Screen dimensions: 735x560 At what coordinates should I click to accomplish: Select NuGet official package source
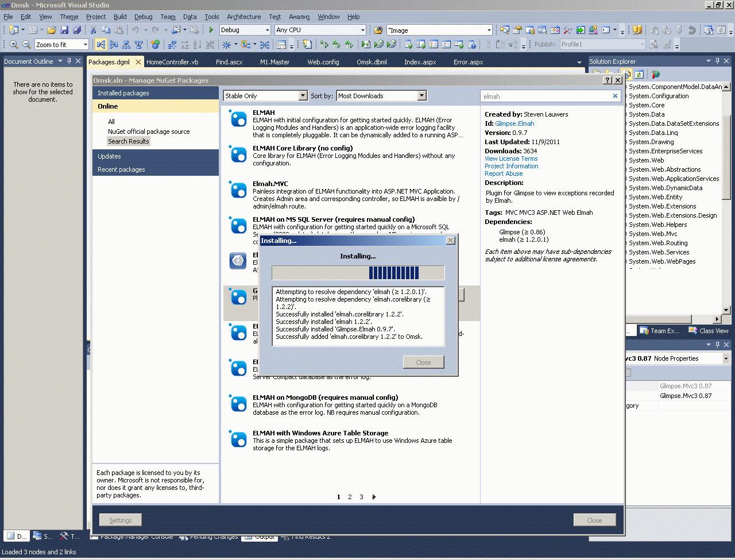(x=149, y=132)
